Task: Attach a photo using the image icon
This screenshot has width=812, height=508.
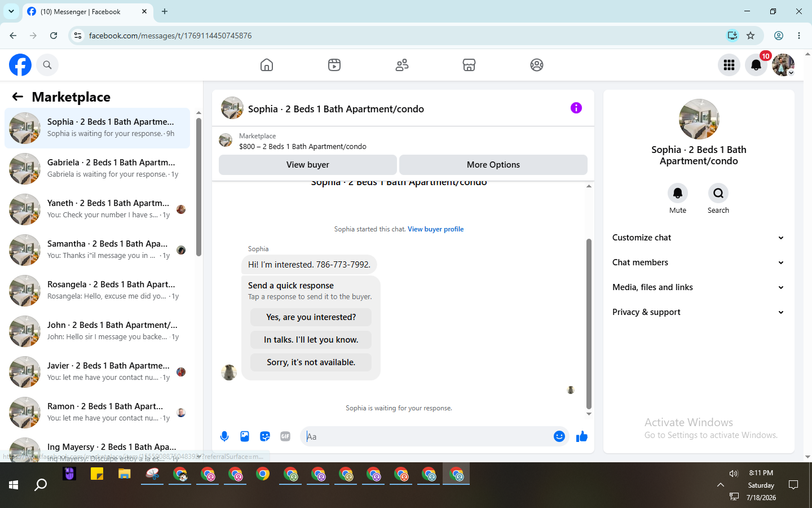Action: 245,436
